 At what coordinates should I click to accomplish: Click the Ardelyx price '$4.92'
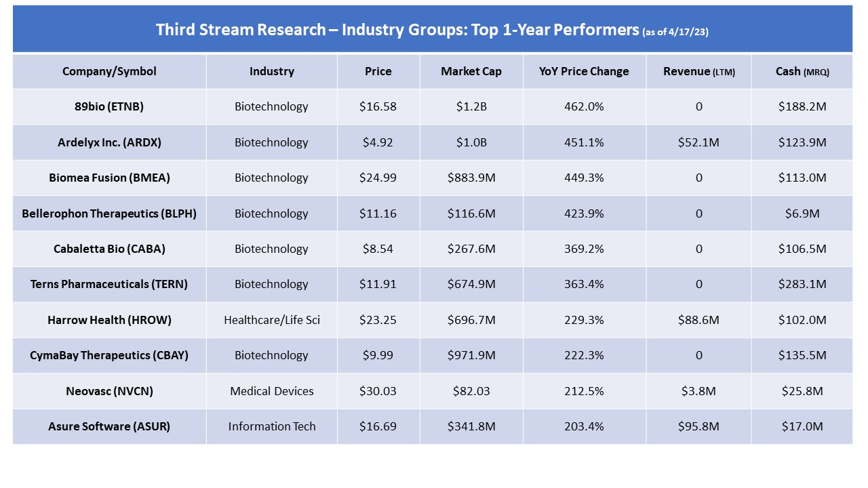click(x=378, y=142)
